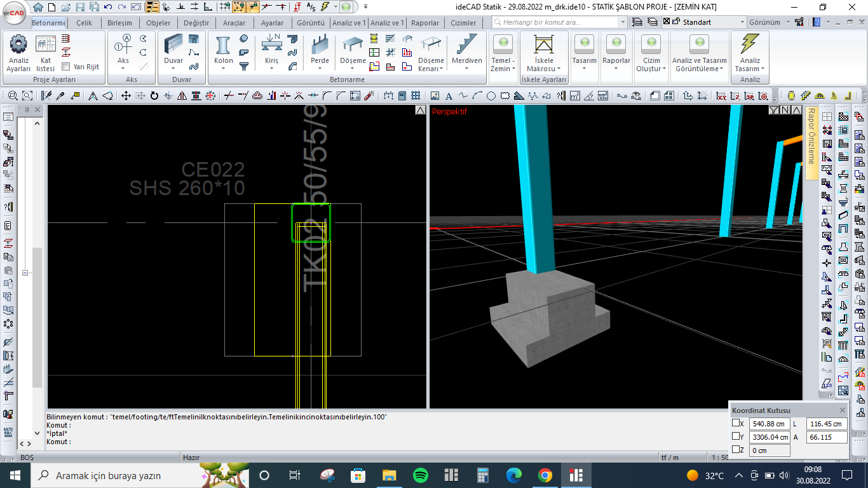Select the Rotate circular arrow tool
Viewport: 868px width, 488px height.
(x=154, y=96)
